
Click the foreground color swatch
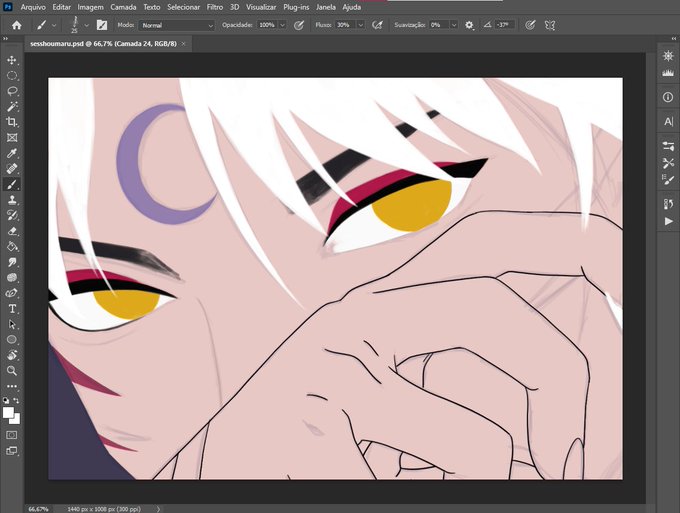pyautogui.click(x=8, y=412)
